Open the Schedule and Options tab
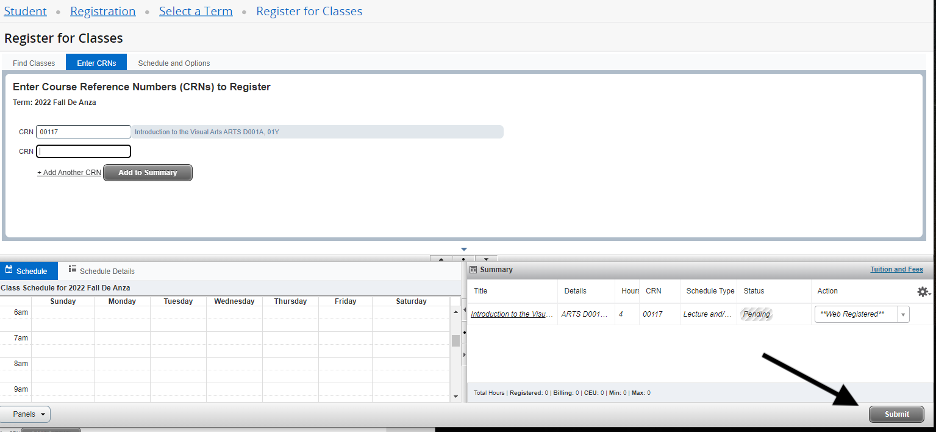936x432 pixels. click(x=174, y=63)
